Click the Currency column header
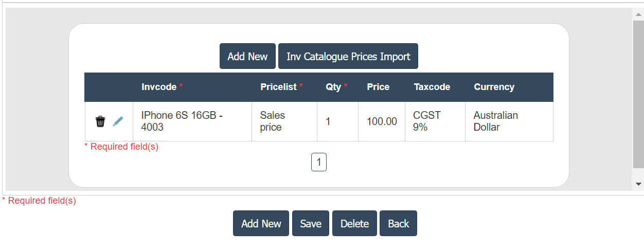 pos(494,87)
